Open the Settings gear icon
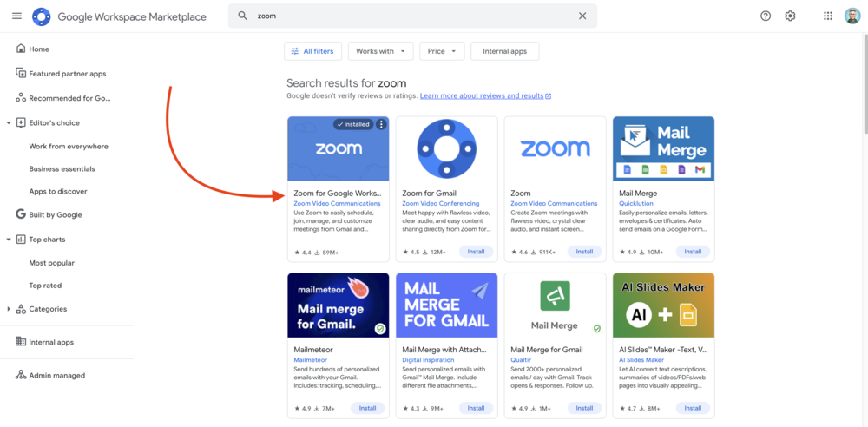The image size is (868, 427). (790, 16)
